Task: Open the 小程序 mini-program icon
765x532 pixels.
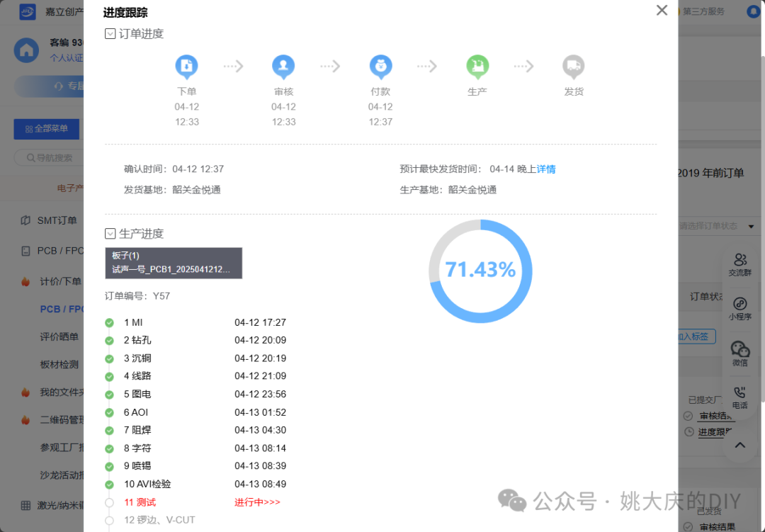Action: point(740,308)
